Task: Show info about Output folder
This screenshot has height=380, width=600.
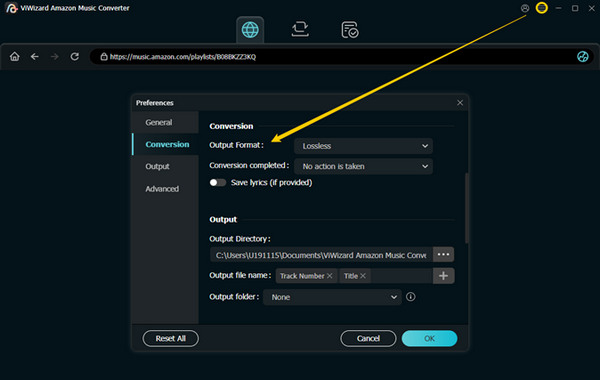Action: [x=411, y=297]
